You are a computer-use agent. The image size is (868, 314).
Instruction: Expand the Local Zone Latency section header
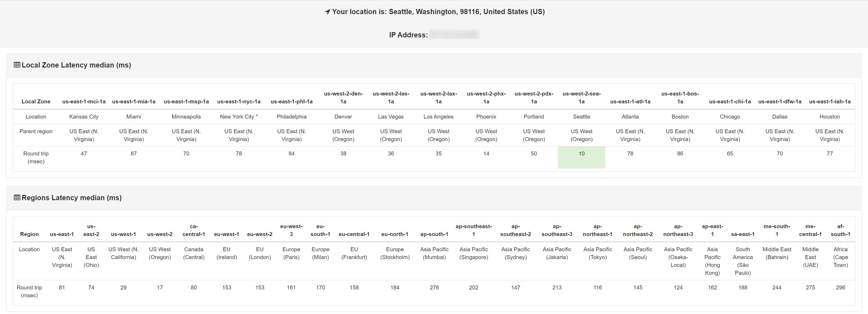click(x=72, y=65)
